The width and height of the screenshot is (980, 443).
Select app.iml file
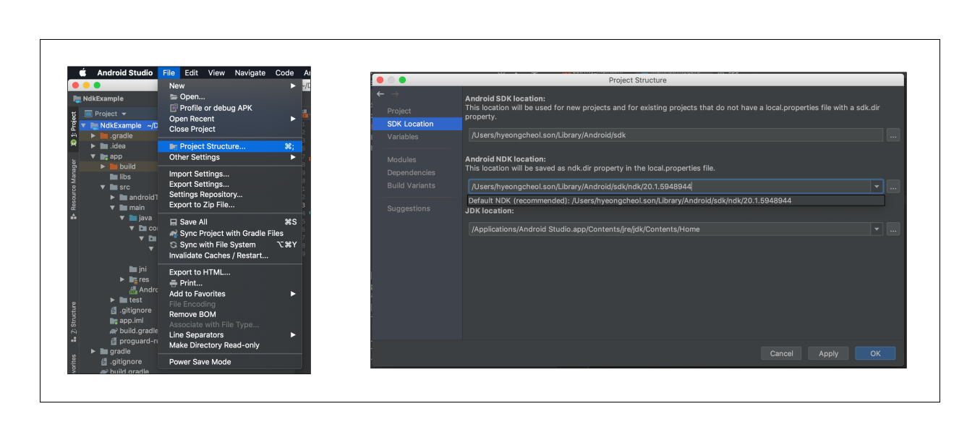point(127,321)
